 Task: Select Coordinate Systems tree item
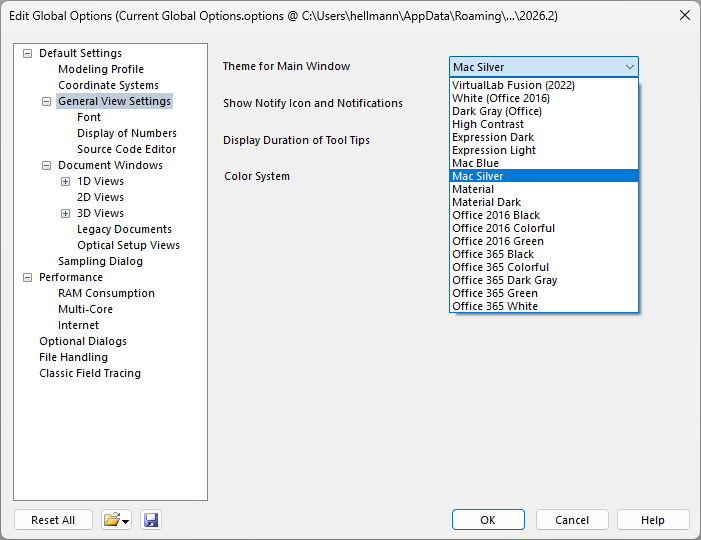(x=109, y=85)
